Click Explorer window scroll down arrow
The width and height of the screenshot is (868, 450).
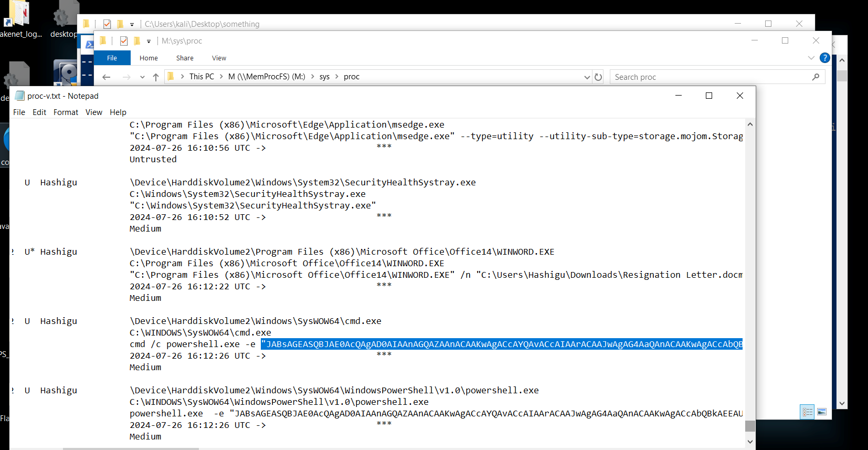842,404
